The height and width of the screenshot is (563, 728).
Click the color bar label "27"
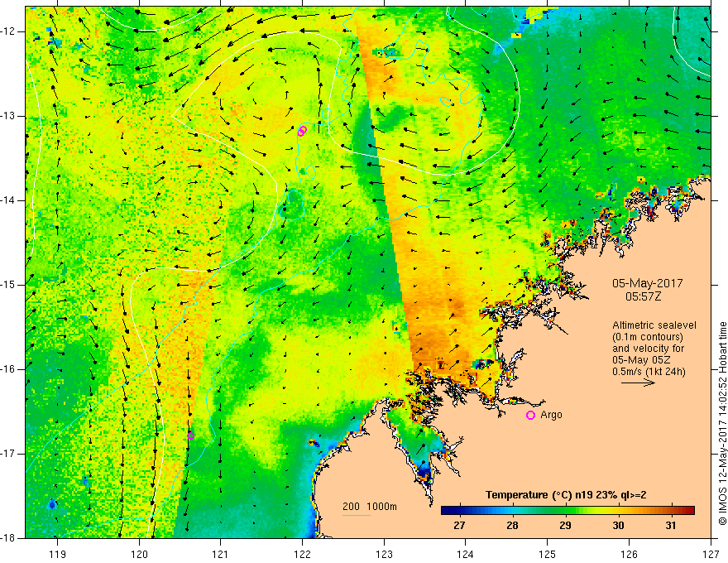[459, 526]
